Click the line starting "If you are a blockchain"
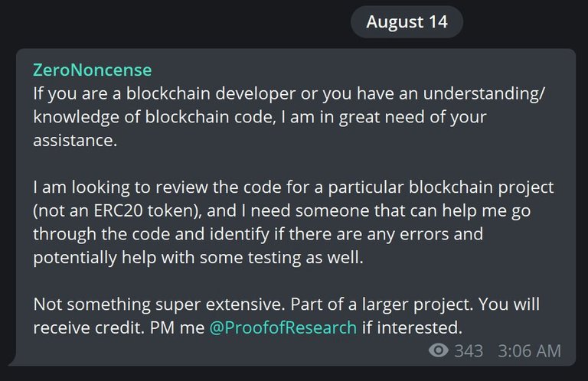This screenshot has height=381, width=588. click(x=291, y=93)
